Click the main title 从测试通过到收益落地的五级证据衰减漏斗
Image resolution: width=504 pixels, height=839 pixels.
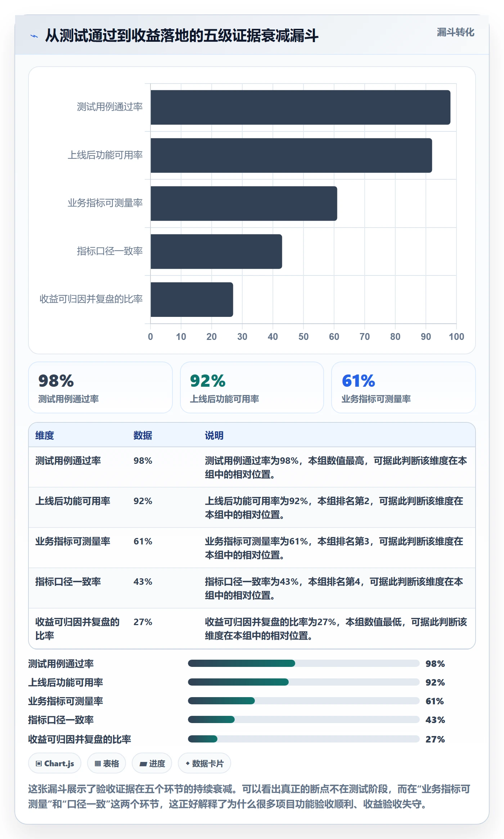pyautogui.click(x=182, y=36)
